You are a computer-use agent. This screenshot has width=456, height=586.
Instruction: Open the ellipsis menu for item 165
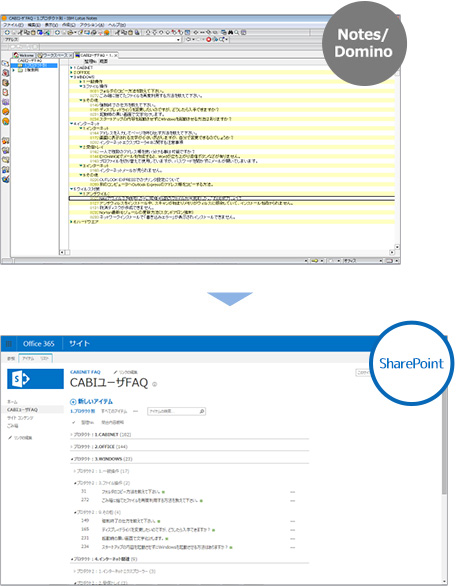point(292,530)
